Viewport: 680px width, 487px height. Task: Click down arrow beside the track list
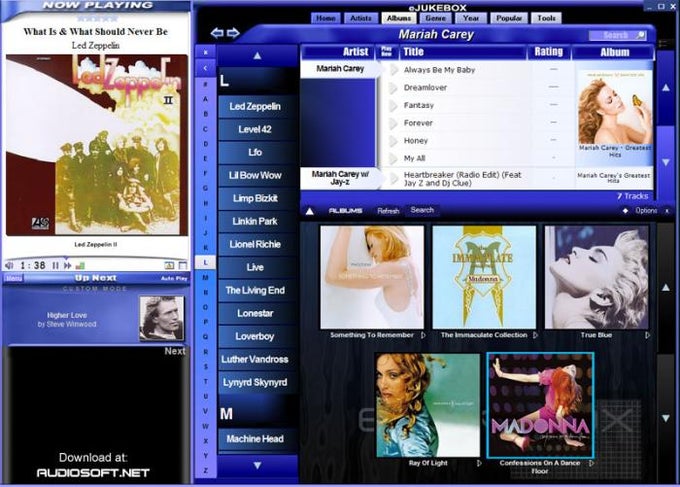[666, 162]
